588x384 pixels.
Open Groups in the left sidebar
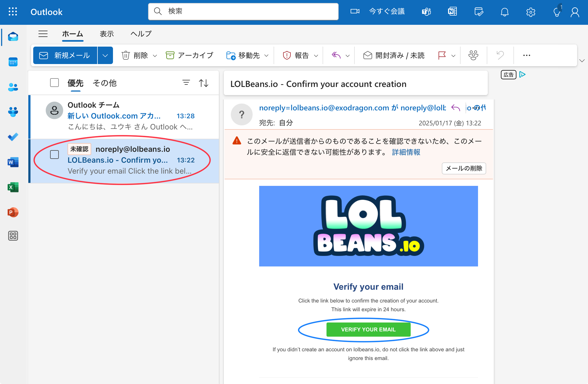[13, 112]
